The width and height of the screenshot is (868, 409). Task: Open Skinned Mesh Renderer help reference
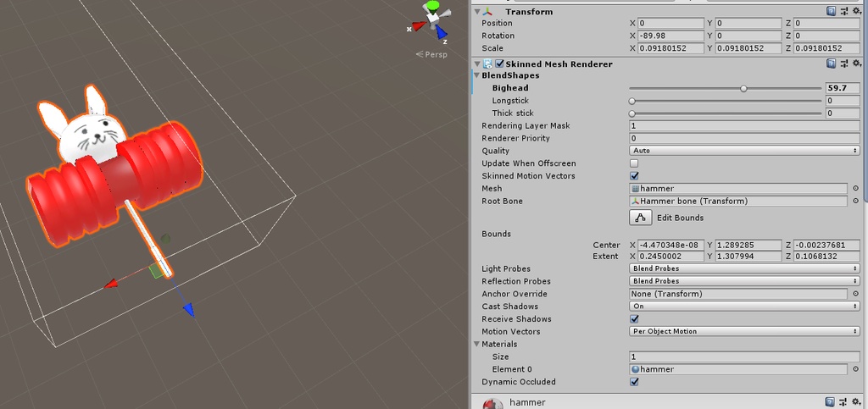[x=831, y=64]
